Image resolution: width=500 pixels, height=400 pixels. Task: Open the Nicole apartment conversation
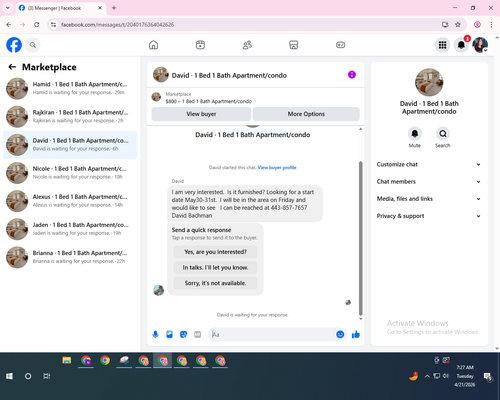70,173
